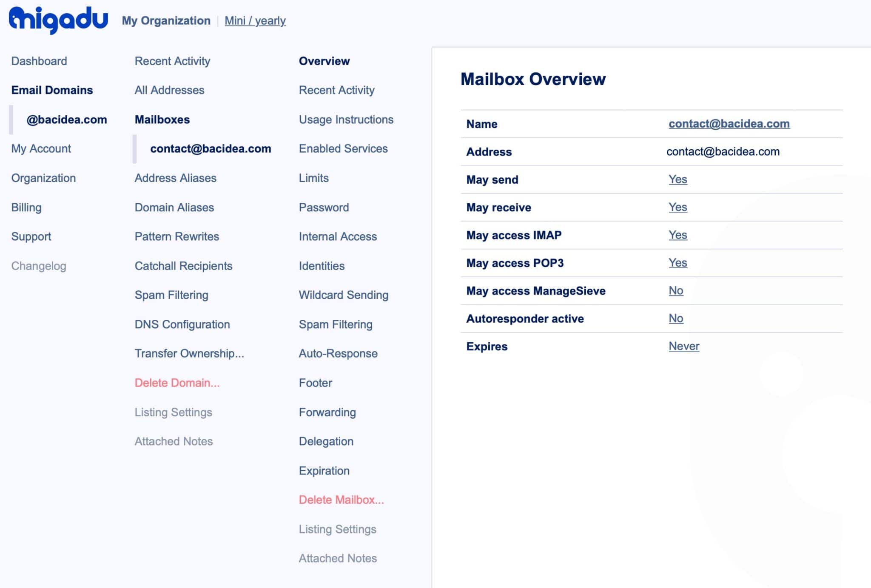Open domain Attached Notes below Listing Settings
The height and width of the screenshot is (588, 871).
[x=174, y=441]
